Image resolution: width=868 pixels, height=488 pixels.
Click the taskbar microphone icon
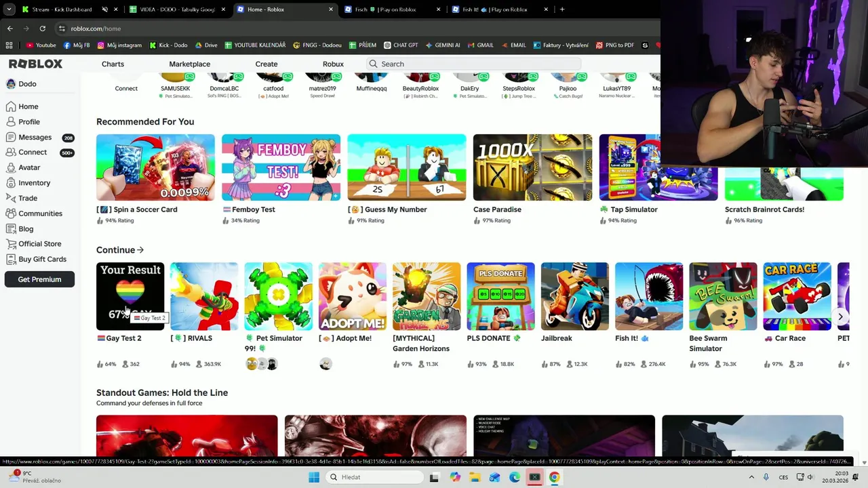pos(766,477)
